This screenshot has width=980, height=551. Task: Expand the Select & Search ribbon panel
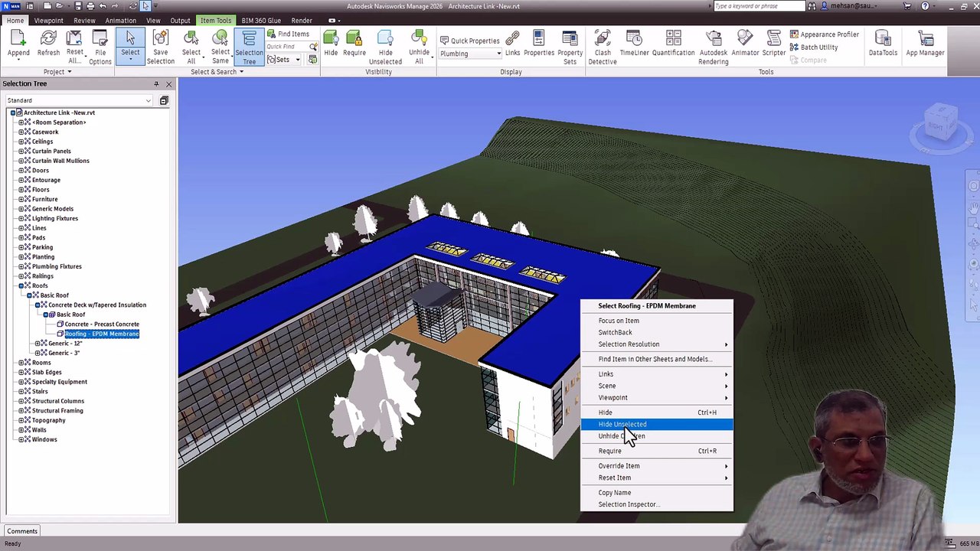217,72
